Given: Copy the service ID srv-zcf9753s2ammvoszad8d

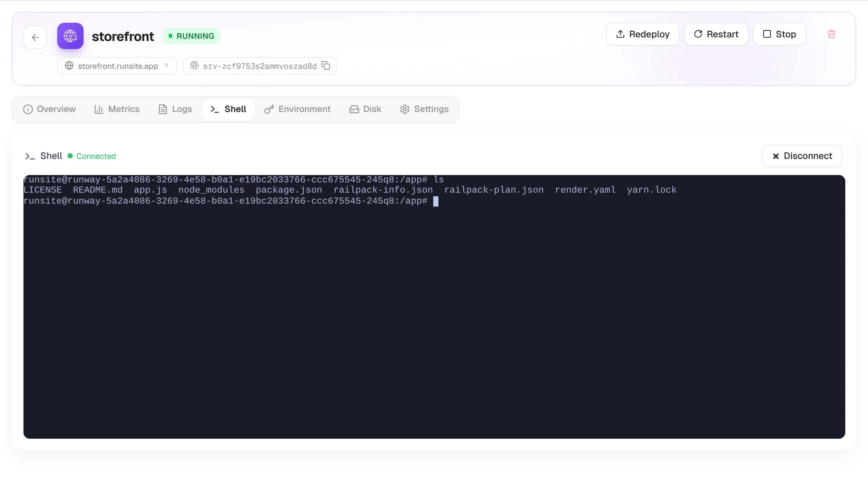Looking at the screenshot, I should tap(326, 66).
